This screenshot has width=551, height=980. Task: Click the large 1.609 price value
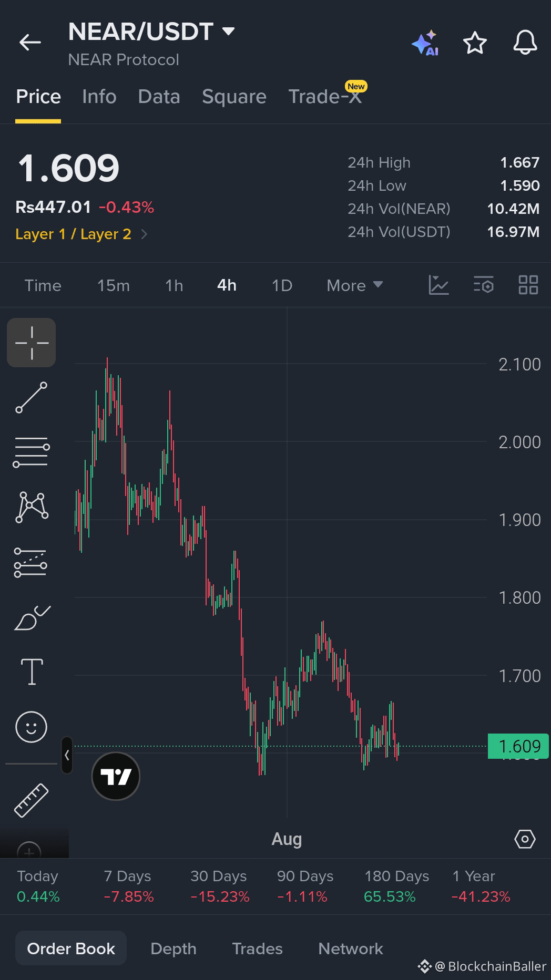point(69,168)
